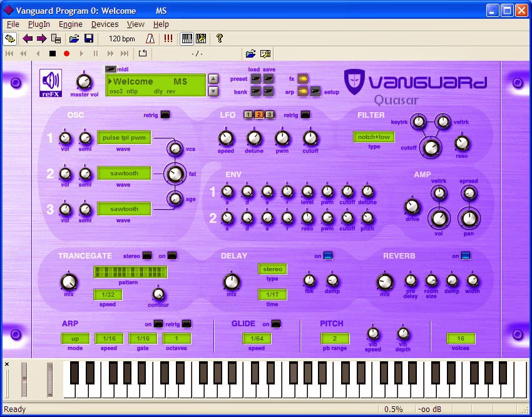Screen dimensions: 532x417
Task: Toggle the keyboard display toolbar icon
Action: pos(187,39)
